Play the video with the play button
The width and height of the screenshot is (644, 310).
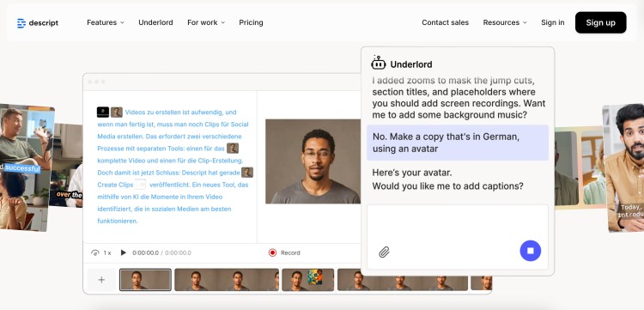[x=123, y=252]
